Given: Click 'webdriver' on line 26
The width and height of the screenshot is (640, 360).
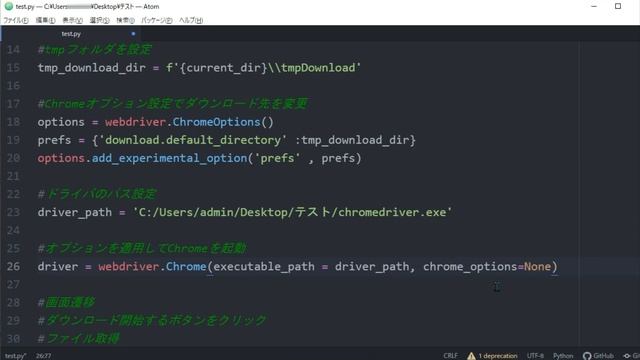Looking at the screenshot, I should point(128,267).
